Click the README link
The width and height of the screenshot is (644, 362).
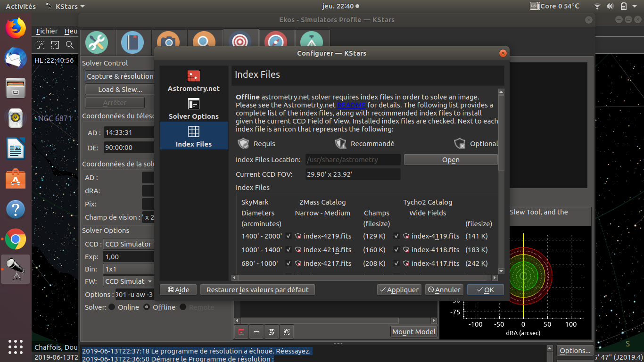click(351, 105)
